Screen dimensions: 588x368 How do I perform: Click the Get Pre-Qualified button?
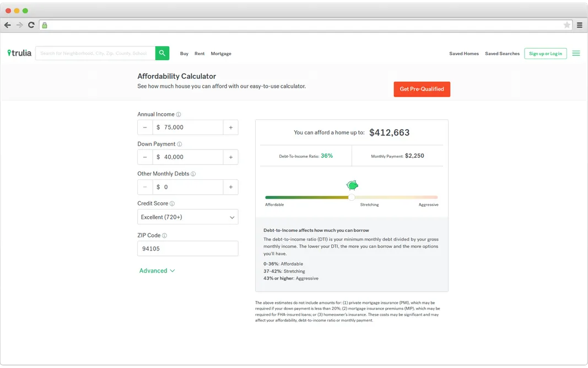[422, 89]
